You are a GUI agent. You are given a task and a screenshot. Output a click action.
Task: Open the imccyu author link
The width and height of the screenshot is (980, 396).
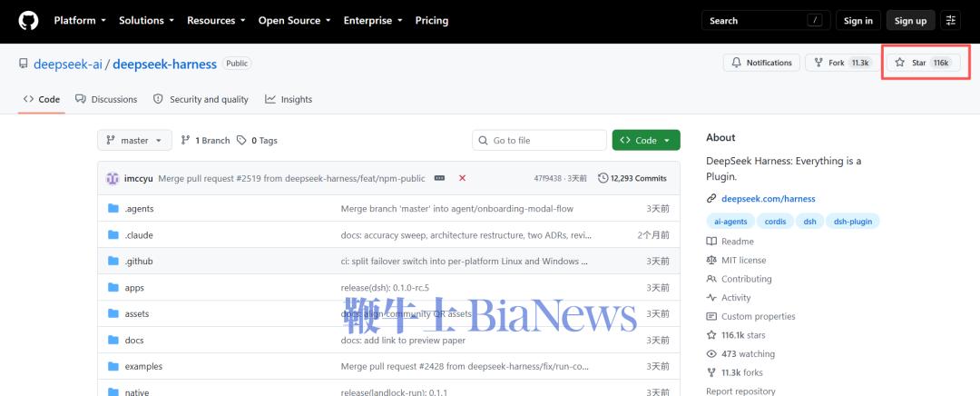(139, 178)
